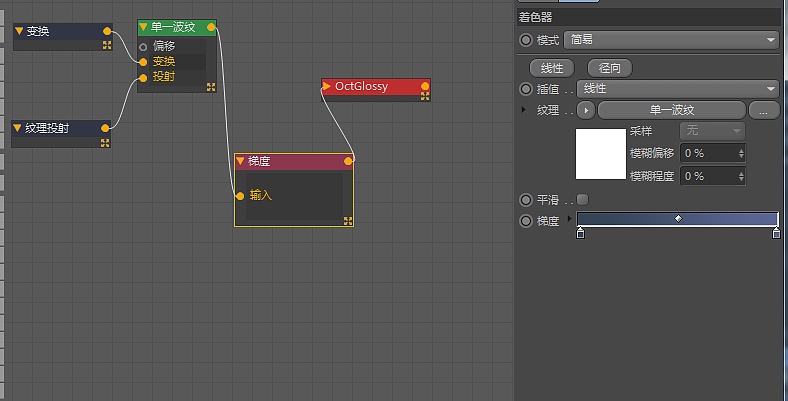Select the OctGlossy node title
The image size is (788, 401).
(x=361, y=86)
